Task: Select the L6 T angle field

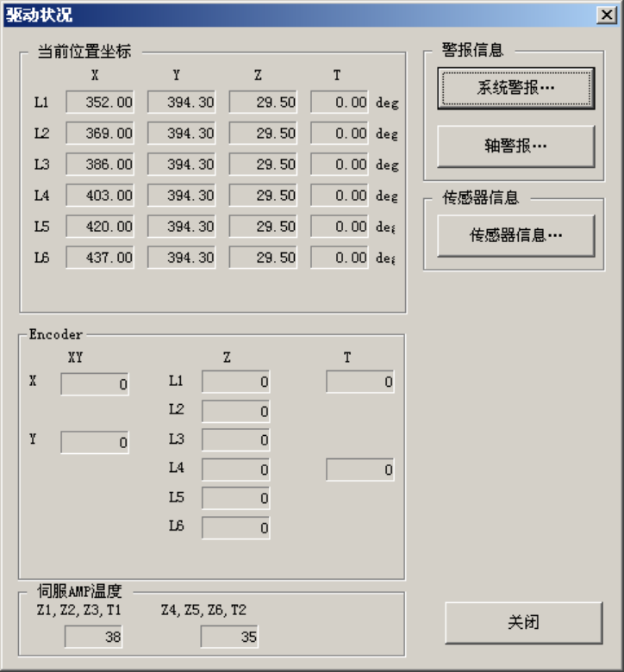Action: [x=340, y=257]
